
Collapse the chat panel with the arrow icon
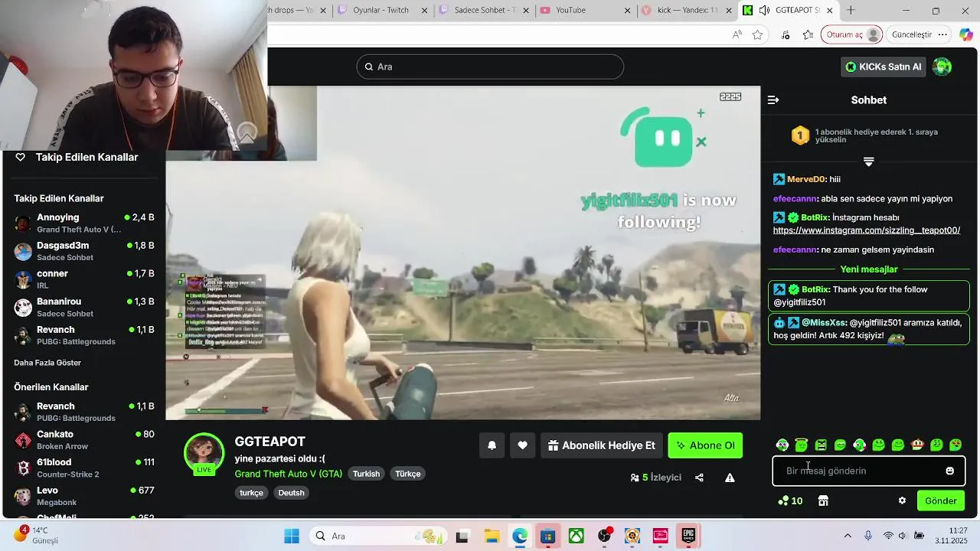(x=773, y=100)
